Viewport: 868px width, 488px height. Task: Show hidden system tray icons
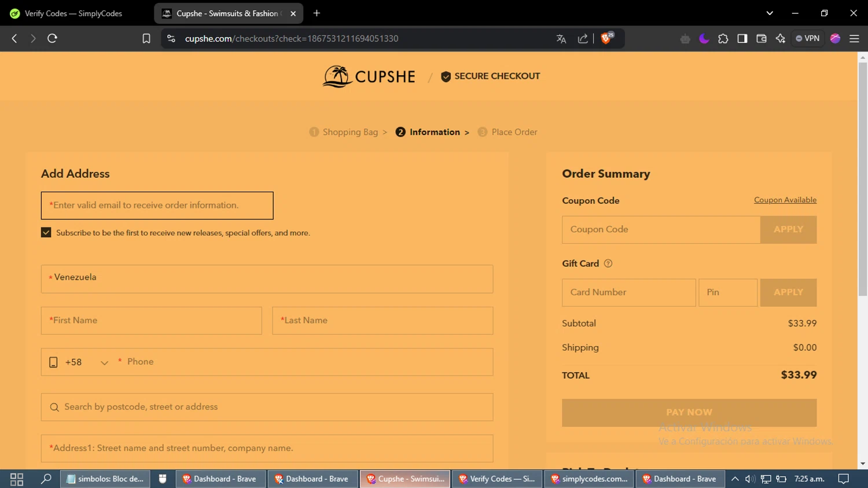(735, 479)
